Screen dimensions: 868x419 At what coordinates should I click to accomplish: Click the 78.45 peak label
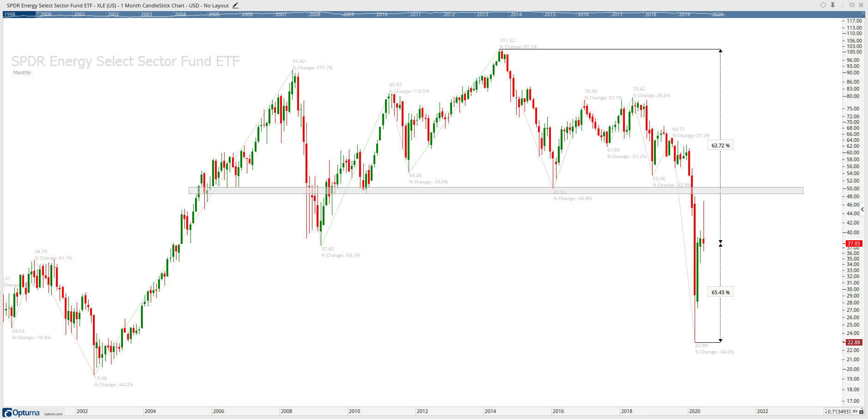click(x=591, y=91)
